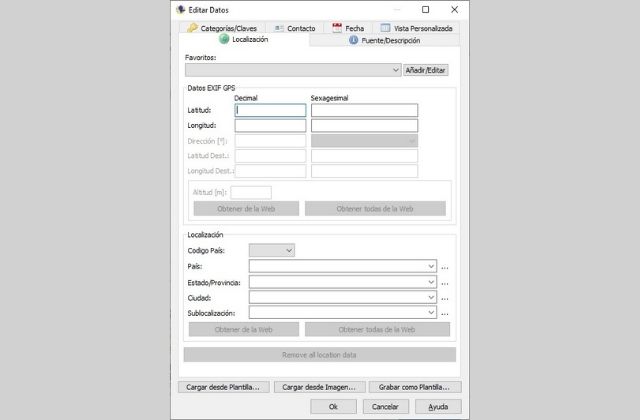Expand the País combo box arrow

[x=431, y=266]
